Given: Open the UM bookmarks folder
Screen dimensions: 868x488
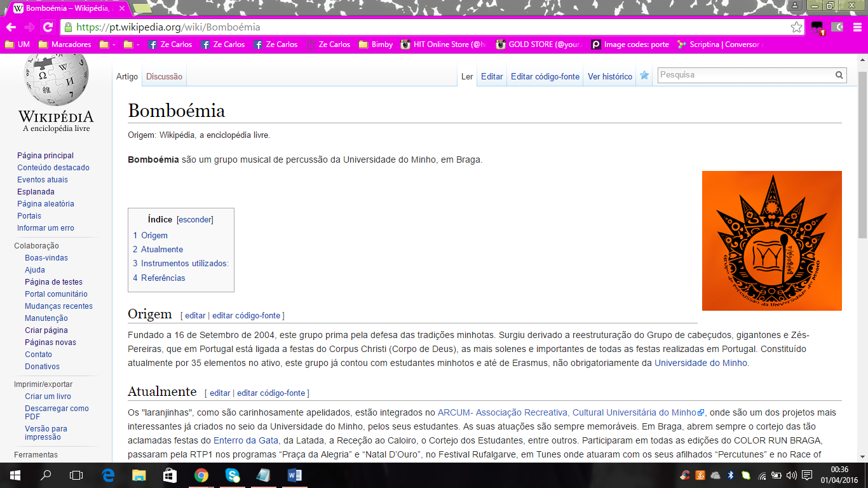Looking at the screenshot, I should pyautogui.click(x=17, y=44).
